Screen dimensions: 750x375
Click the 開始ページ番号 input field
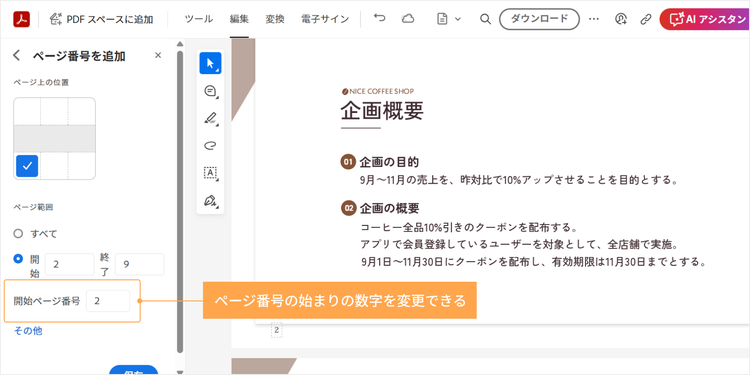pyautogui.click(x=108, y=301)
